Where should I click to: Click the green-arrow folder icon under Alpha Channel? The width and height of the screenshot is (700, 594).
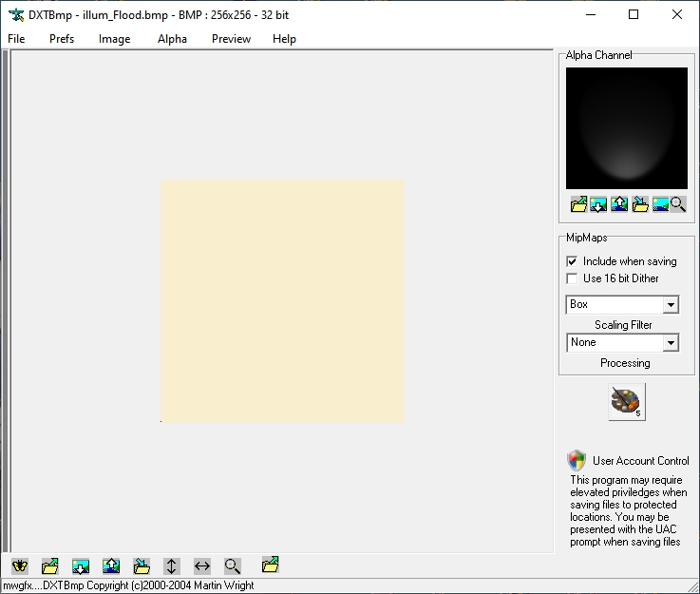tap(578, 204)
